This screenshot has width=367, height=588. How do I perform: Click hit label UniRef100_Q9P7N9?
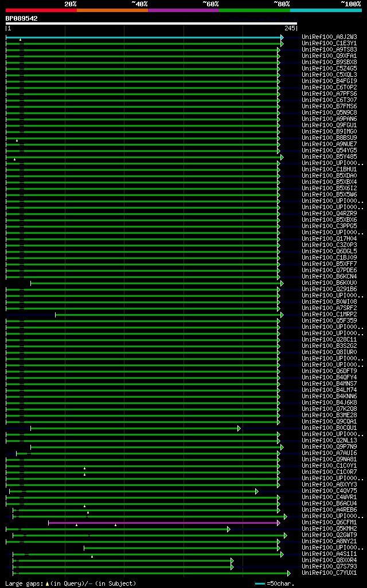330,446
